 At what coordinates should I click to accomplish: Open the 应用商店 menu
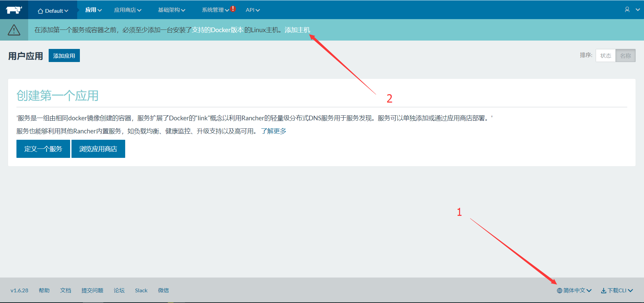click(x=128, y=10)
